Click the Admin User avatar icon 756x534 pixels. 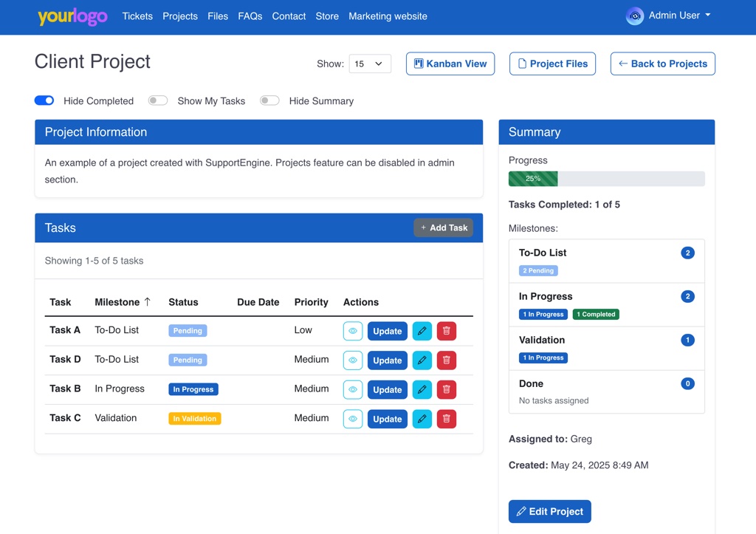pyautogui.click(x=634, y=16)
